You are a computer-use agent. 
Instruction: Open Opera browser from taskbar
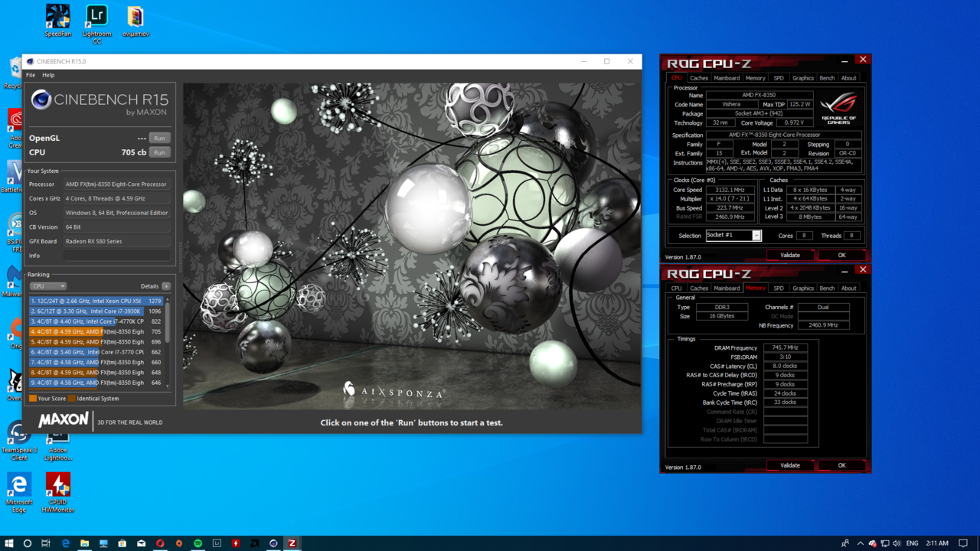[x=160, y=543]
